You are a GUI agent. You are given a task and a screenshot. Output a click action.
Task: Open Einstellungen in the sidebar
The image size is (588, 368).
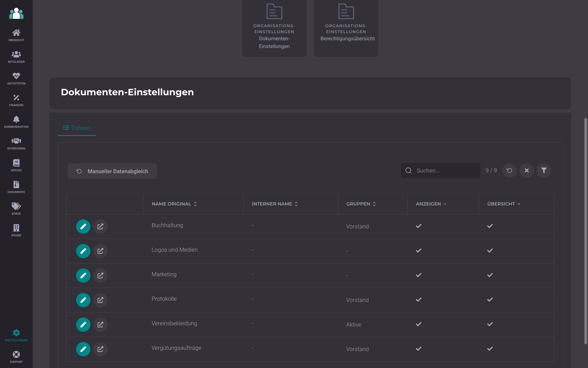pyautogui.click(x=16, y=336)
